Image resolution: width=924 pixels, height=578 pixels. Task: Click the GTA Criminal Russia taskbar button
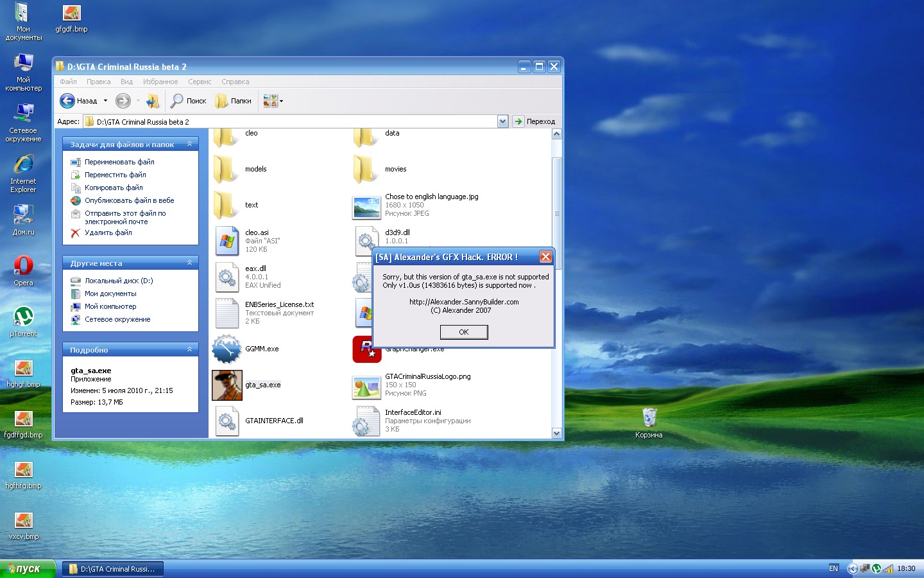[113, 569]
